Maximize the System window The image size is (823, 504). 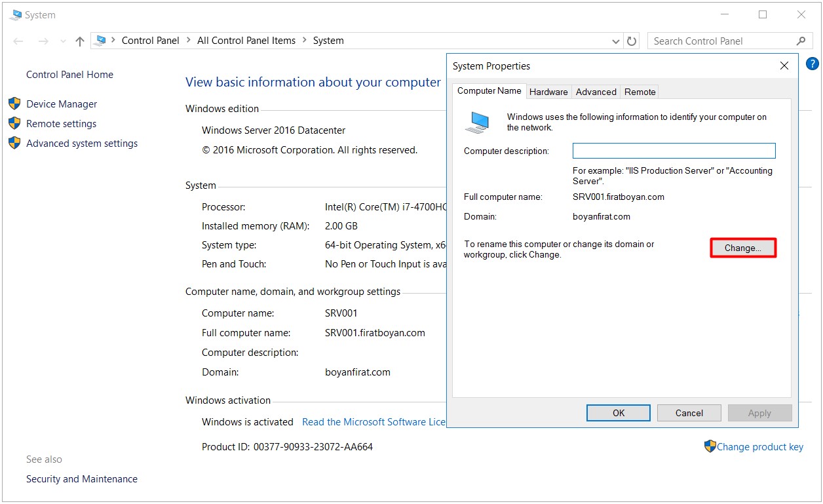(x=763, y=14)
